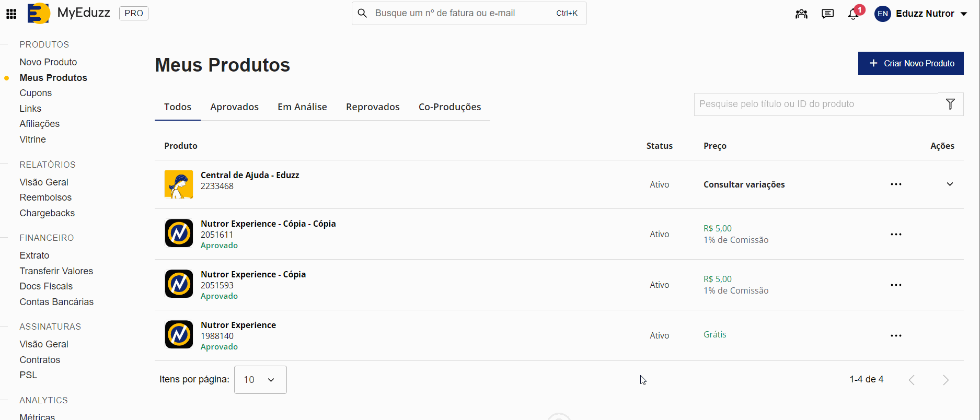Open the items per page dropdown
980x420 pixels.
point(260,380)
